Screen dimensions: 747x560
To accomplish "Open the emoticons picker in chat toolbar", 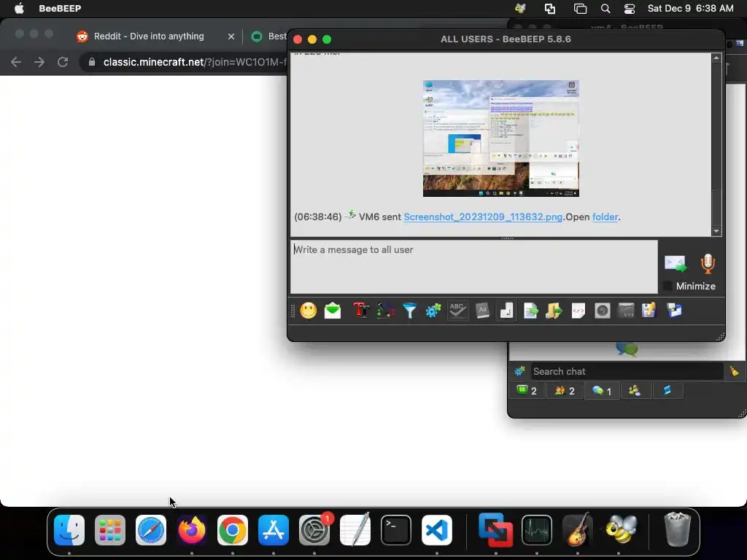I will (309, 311).
